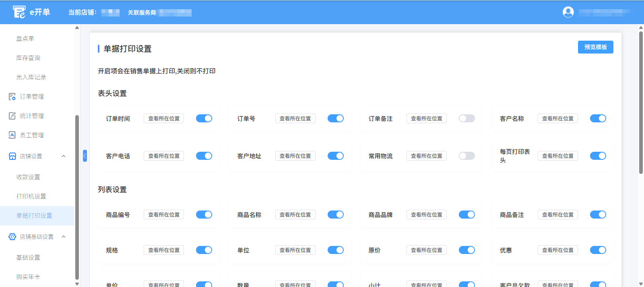Image resolution: width=644 pixels, height=287 pixels.
Task: Select 库存查询 from the sidebar menu
Action: point(28,58)
